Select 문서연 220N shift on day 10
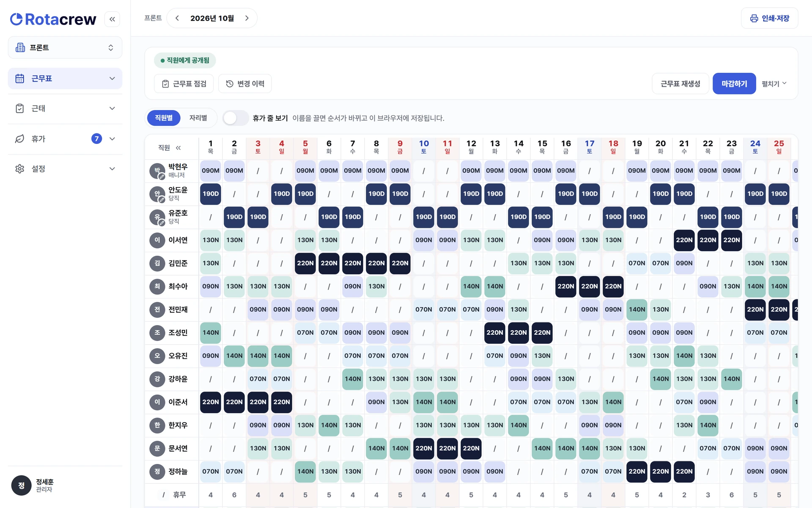This screenshot has width=812, height=508. 424,448
